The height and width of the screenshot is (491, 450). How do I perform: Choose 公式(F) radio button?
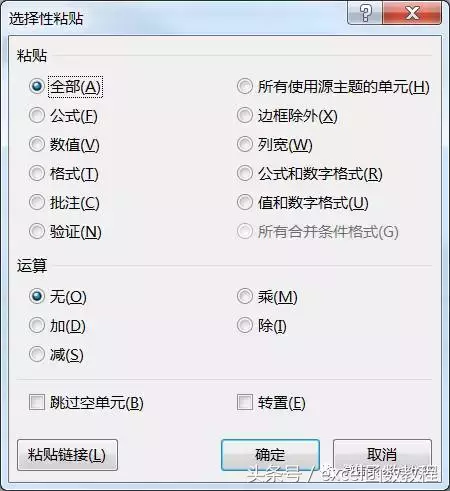click(x=37, y=116)
